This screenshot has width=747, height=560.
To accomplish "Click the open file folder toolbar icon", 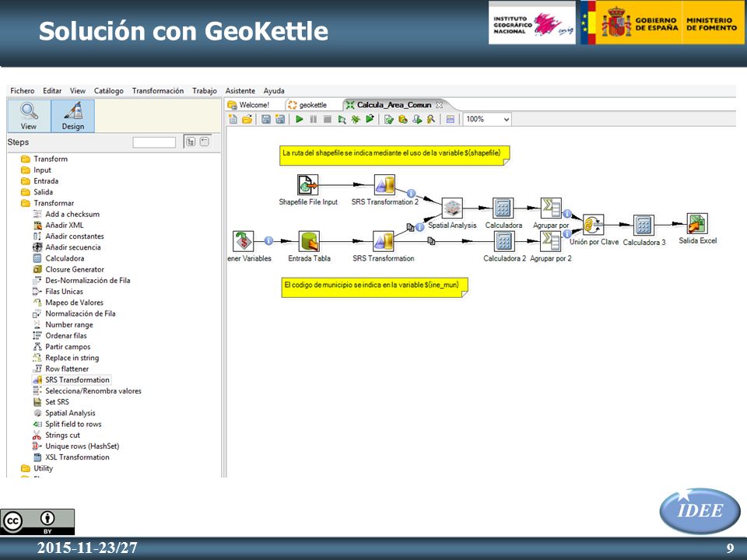I will (247, 119).
